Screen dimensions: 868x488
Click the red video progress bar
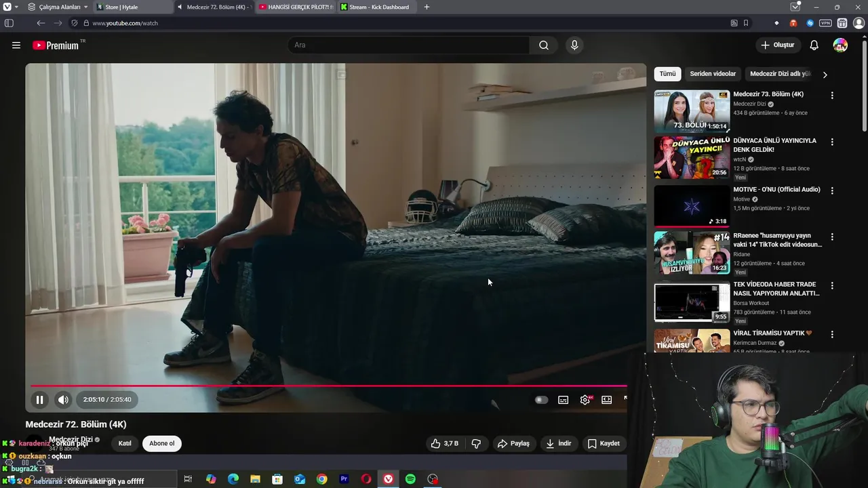coord(329,386)
